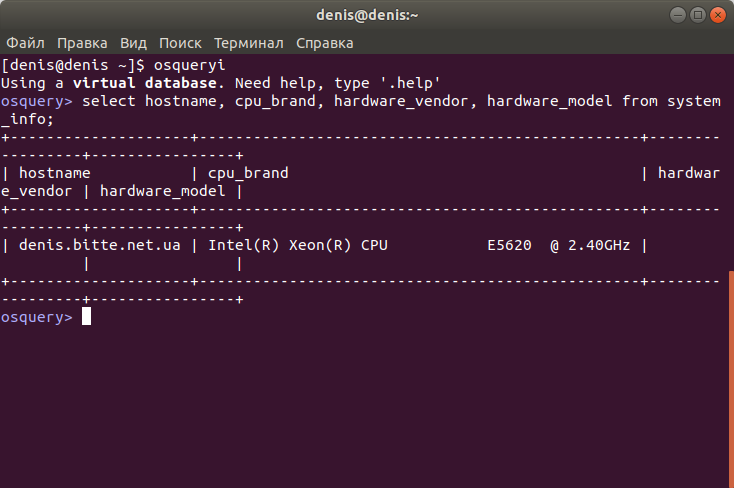Click the denis.bitte.net.ua hostname value
This screenshot has width=734, height=488.
coord(99,245)
